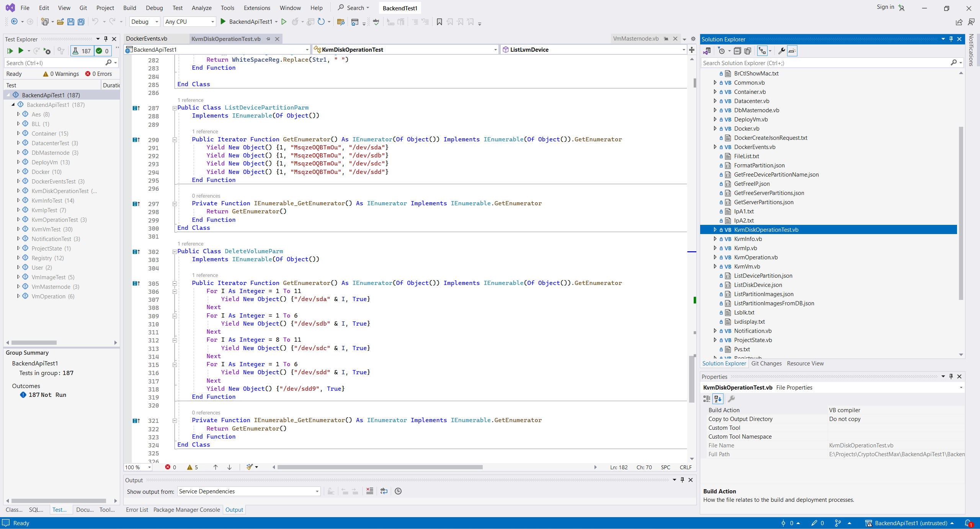Click Test Explorer horizontal scrollbar thumb

[x=34, y=342]
